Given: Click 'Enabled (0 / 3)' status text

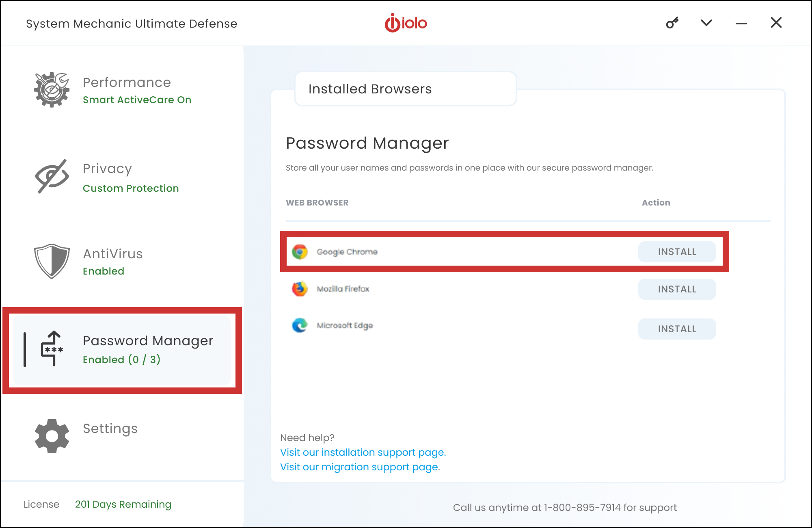Looking at the screenshot, I should (121, 359).
